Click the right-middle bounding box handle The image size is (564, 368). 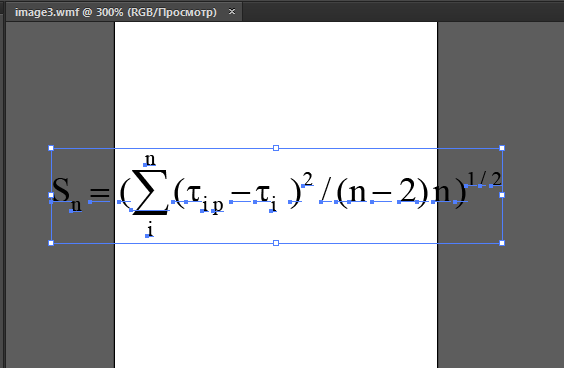502,195
